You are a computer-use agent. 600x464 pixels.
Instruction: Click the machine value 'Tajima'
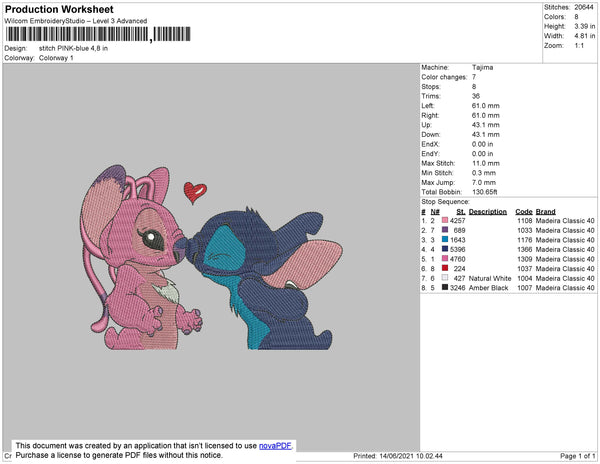(x=482, y=67)
